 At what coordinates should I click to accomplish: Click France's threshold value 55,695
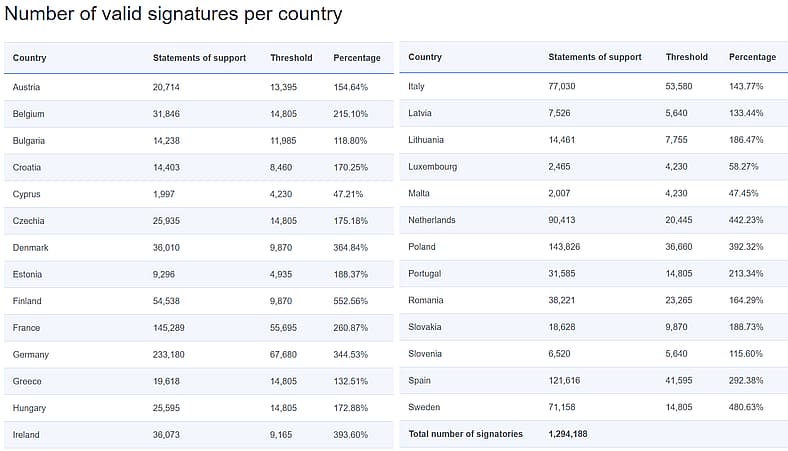pyautogui.click(x=283, y=328)
